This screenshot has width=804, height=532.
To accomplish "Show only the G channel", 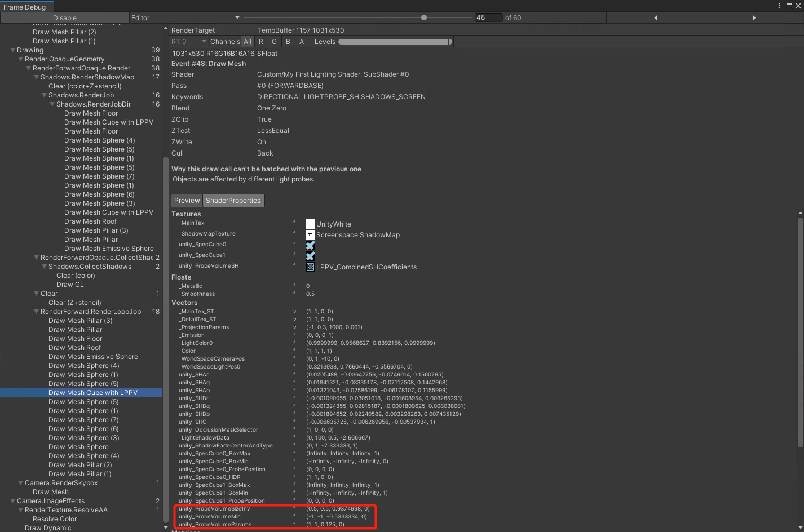I will tap(274, 42).
